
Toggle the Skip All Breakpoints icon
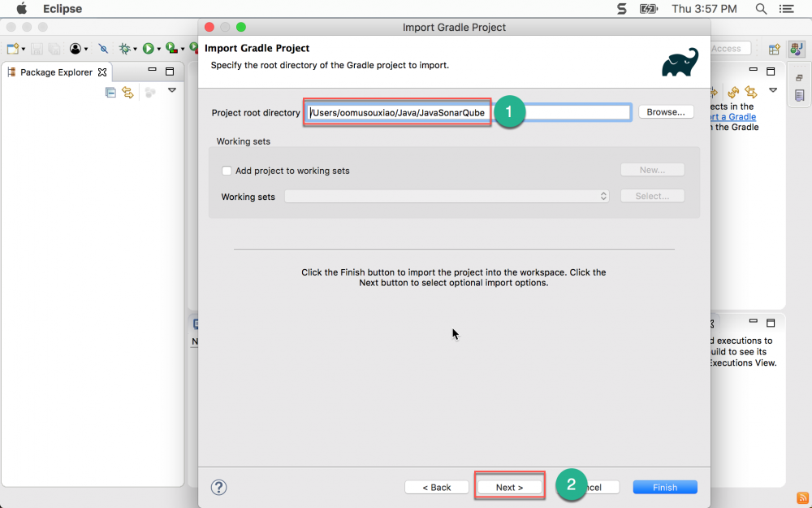click(x=104, y=49)
